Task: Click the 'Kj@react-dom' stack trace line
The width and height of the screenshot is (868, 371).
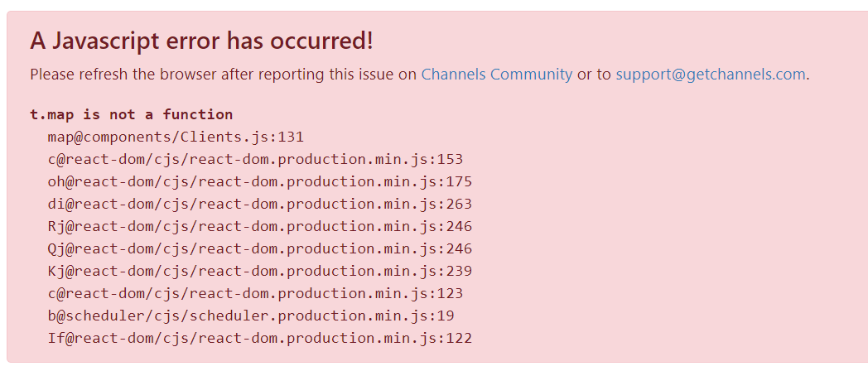Action: (259, 271)
